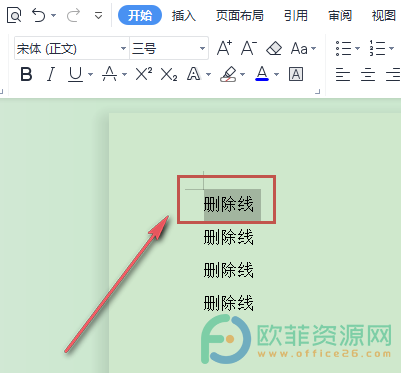
Task: Expand the font name dropdown arrow
Action: [x=123, y=49]
